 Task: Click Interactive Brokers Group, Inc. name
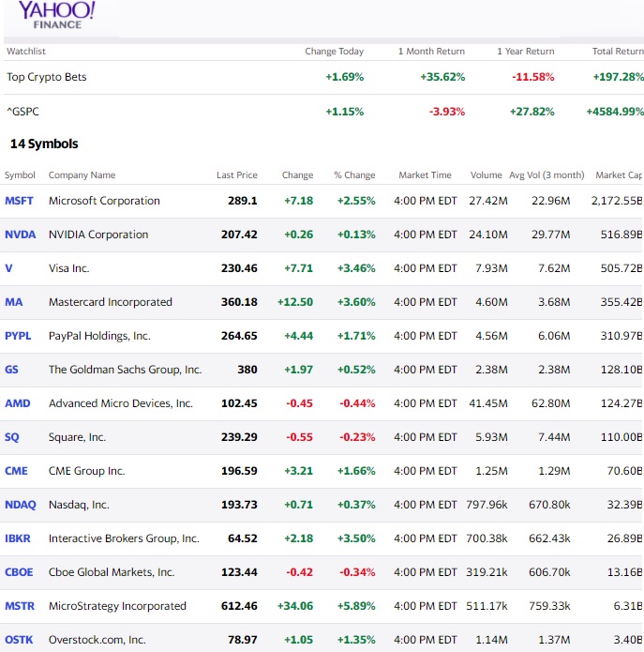coord(125,538)
